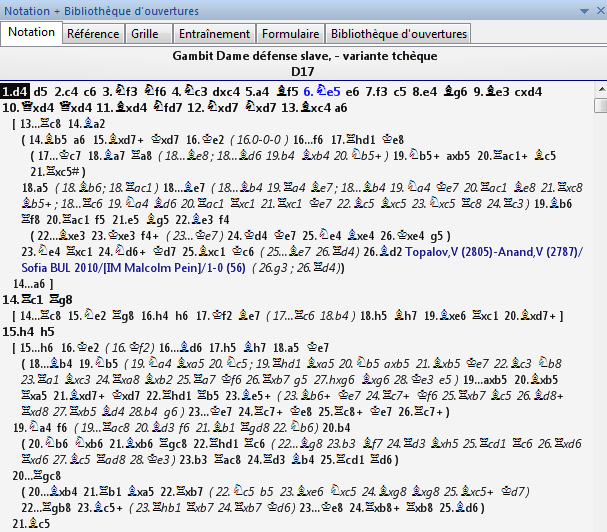Image resolution: width=607 pixels, height=532 pixels.
Task: Select main line move 15.h4
Action: point(18,332)
